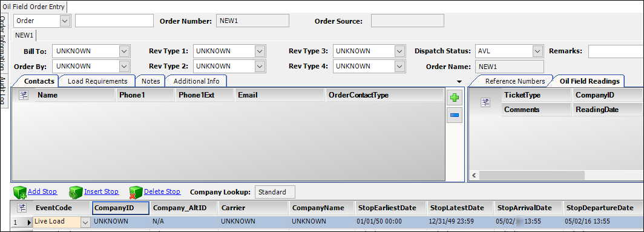Open the Contacts grid column chooser icon

pos(24,96)
